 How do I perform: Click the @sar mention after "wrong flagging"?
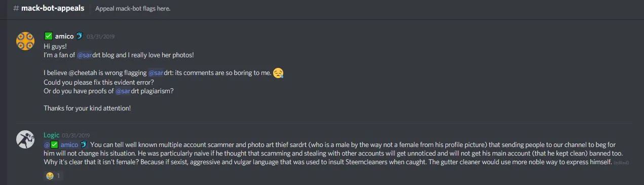(156, 73)
